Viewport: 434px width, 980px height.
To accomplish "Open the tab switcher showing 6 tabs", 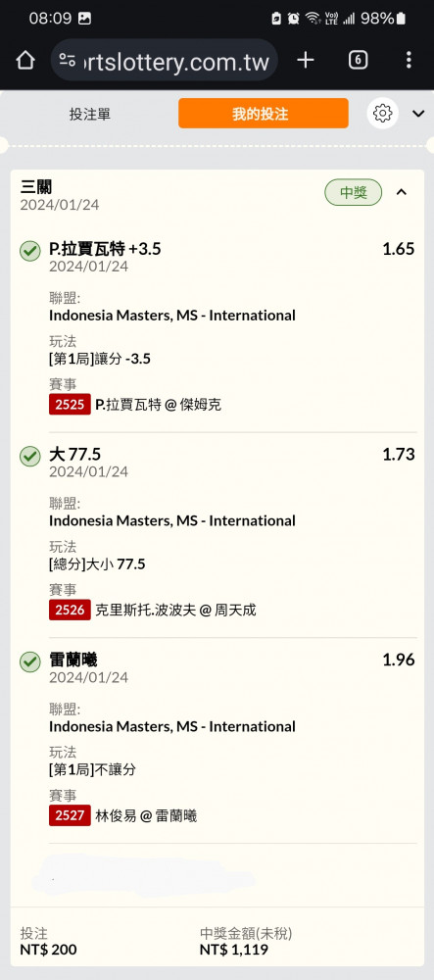I will pyautogui.click(x=358, y=60).
